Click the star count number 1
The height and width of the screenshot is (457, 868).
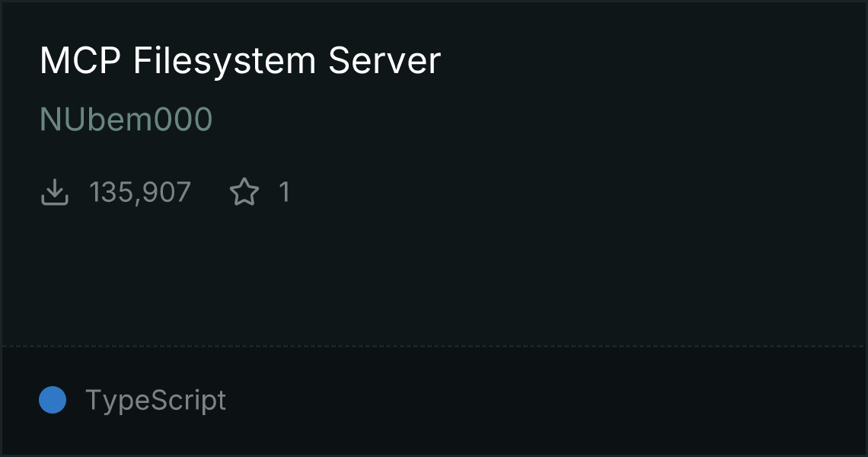coord(285,192)
